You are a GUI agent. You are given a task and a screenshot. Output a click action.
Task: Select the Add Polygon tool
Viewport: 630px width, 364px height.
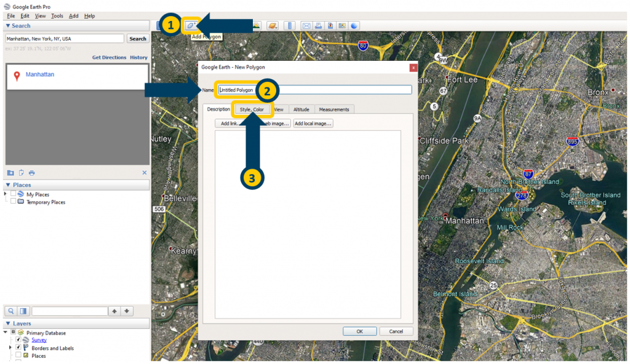coord(192,25)
